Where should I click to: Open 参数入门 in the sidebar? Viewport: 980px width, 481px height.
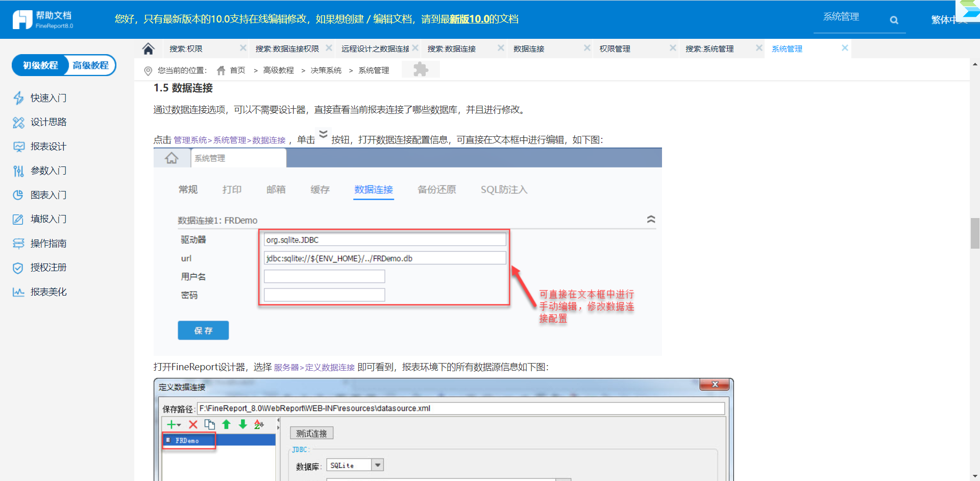48,171
